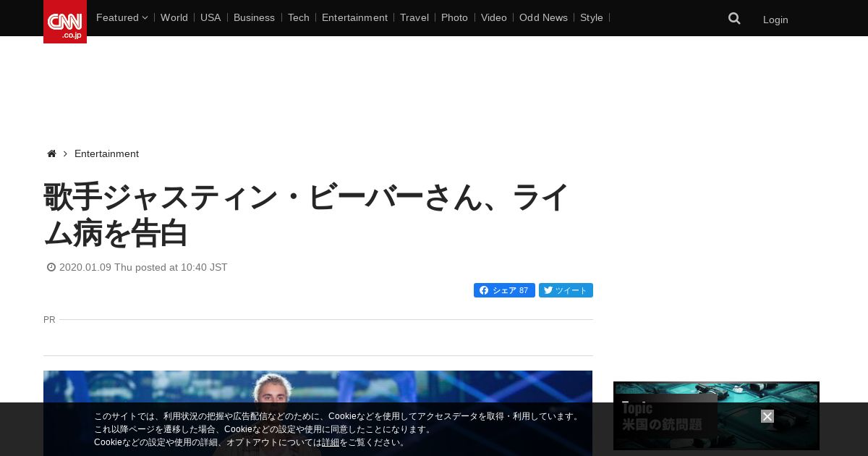Expand the Featured dropdown menu

[x=122, y=17]
